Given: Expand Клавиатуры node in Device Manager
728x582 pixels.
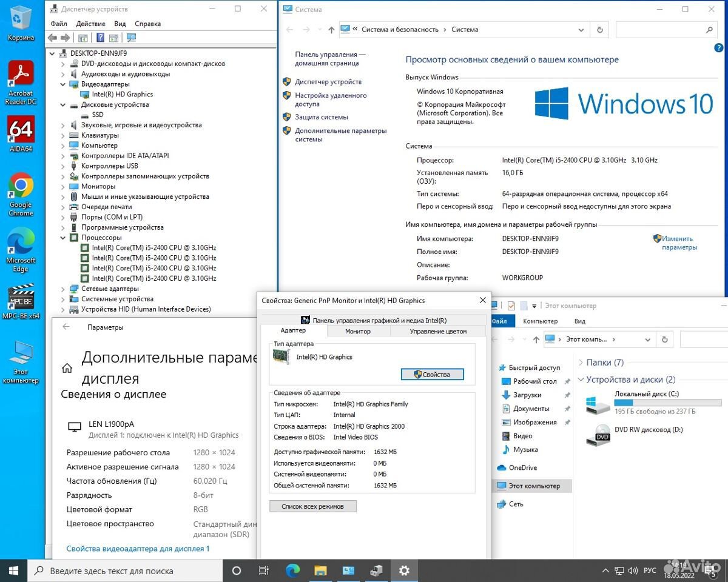Looking at the screenshot, I should click(63, 135).
